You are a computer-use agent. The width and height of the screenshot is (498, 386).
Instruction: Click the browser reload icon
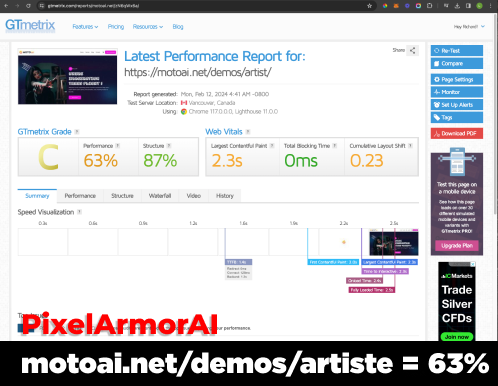pyautogui.click(x=28, y=6)
